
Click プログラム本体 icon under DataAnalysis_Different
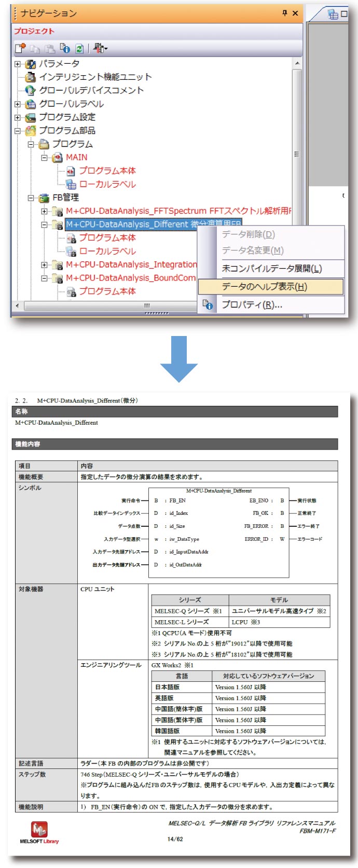pyautogui.click(x=71, y=238)
